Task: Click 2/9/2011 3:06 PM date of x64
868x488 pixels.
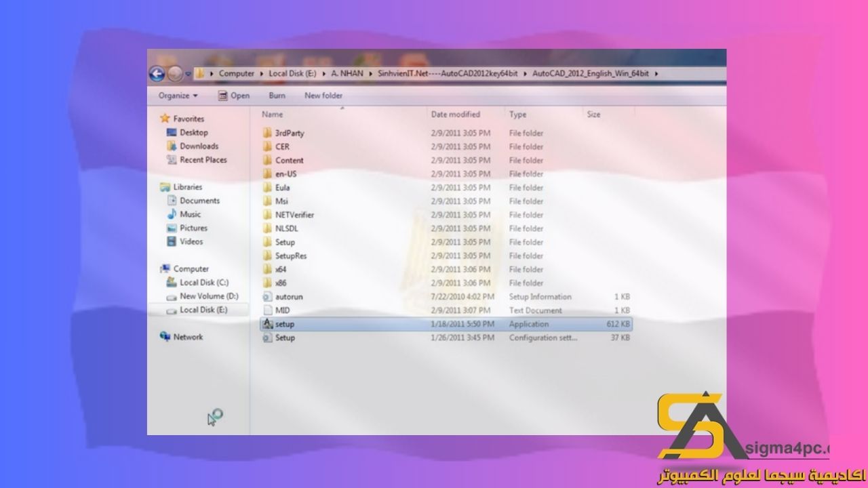Action: click(x=460, y=269)
